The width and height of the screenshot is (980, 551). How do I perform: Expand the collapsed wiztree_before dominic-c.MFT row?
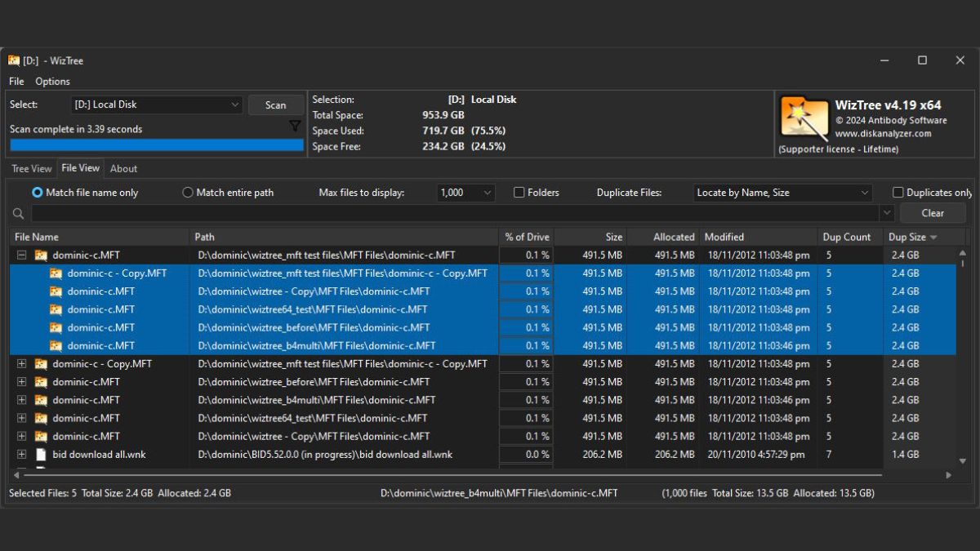click(x=22, y=382)
